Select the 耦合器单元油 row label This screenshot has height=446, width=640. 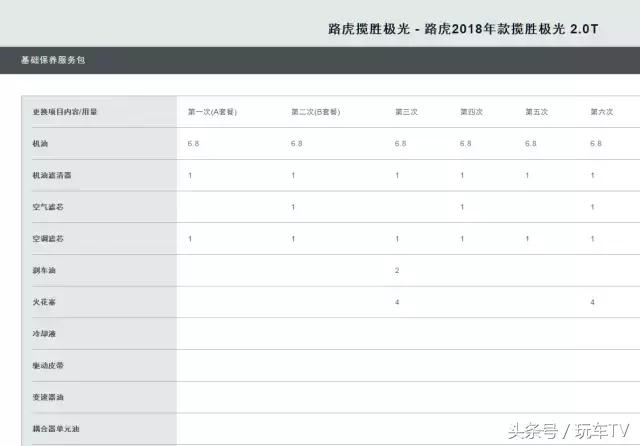click(x=56, y=429)
